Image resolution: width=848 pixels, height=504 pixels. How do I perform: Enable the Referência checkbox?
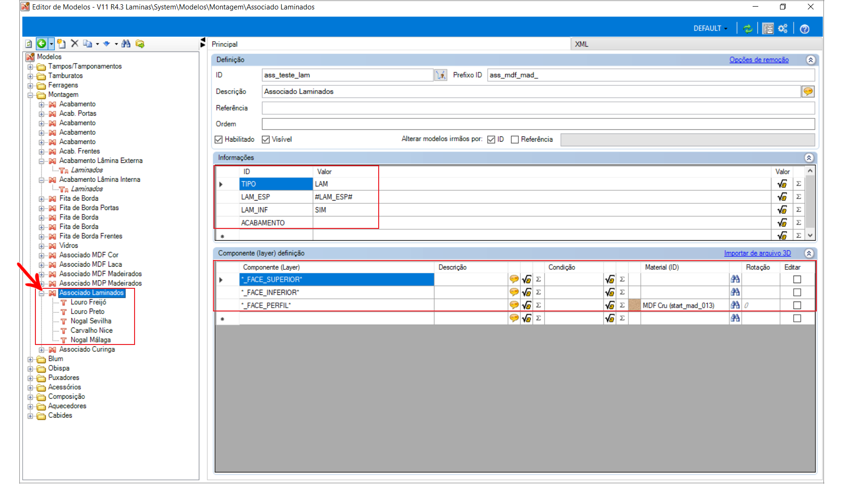[x=515, y=140]
